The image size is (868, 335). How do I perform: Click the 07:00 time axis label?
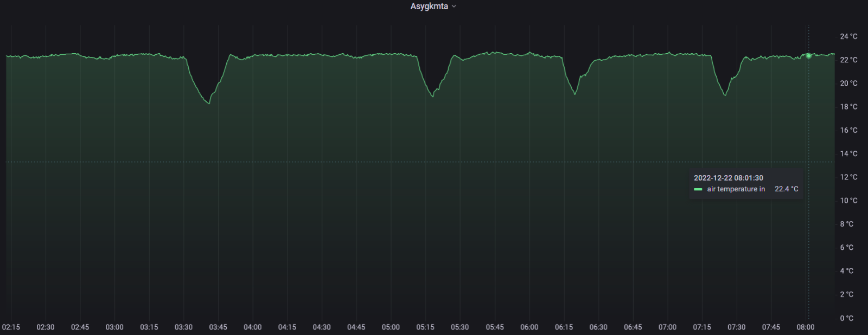coord(667,327)
